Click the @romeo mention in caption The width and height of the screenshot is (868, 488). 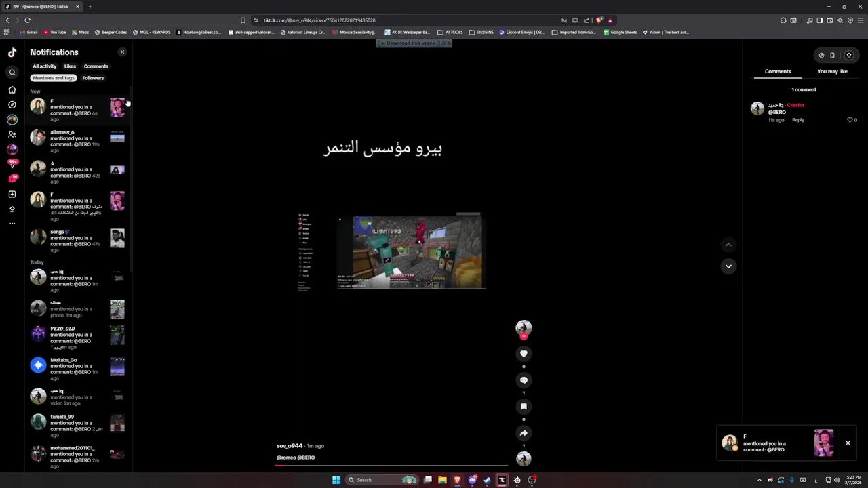(x=285, y=457)
